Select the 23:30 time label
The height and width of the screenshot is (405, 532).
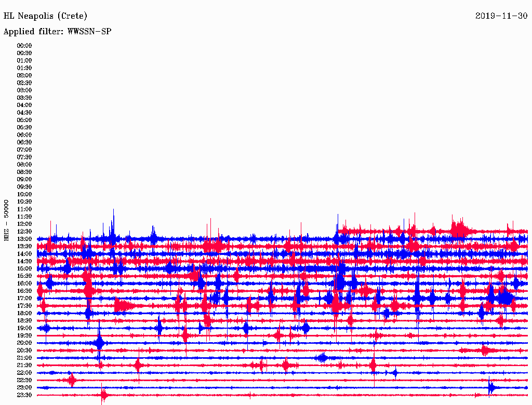[24, 395]
